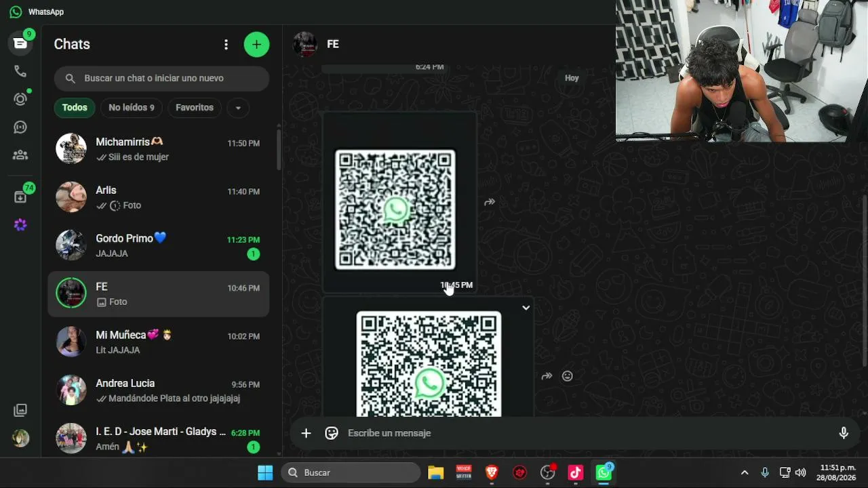868x488 pixels.
Task: Open the taskbar clock showing 11:51 p.m.
Action: click(837, 472)
